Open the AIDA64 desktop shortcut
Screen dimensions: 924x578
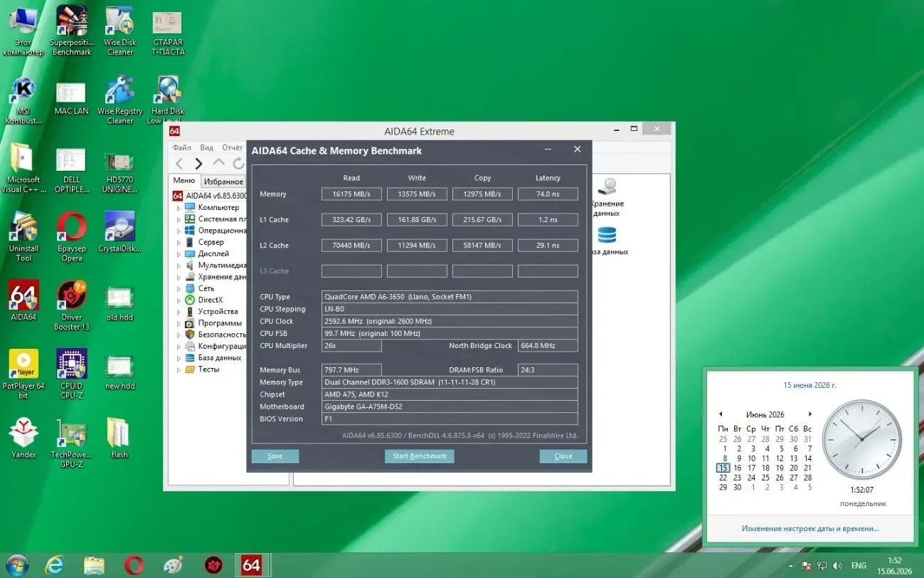click(x=23, y=300)
